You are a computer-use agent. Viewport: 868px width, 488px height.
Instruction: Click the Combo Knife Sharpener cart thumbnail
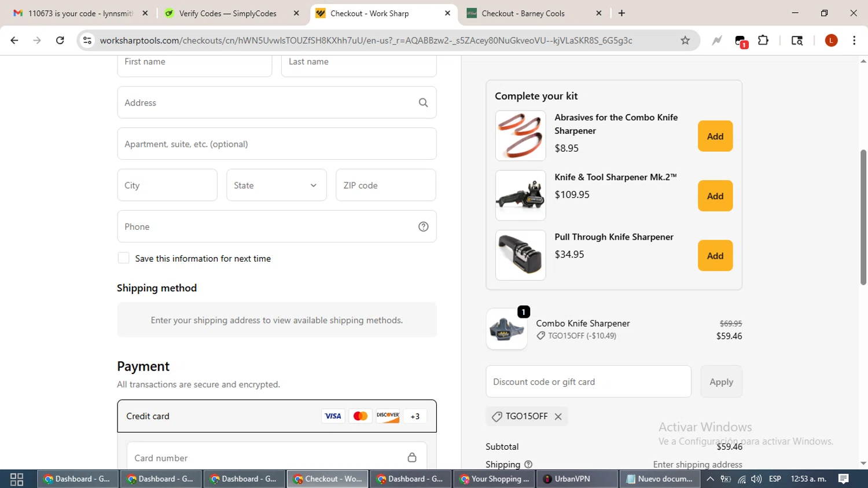pyautogui.click(x=507, y=329)
